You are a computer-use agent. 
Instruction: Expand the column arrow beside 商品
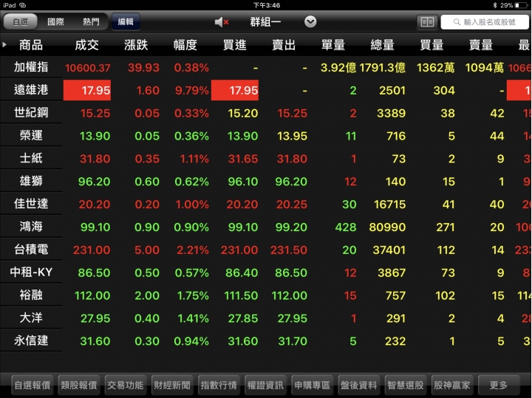coord(4,44)
